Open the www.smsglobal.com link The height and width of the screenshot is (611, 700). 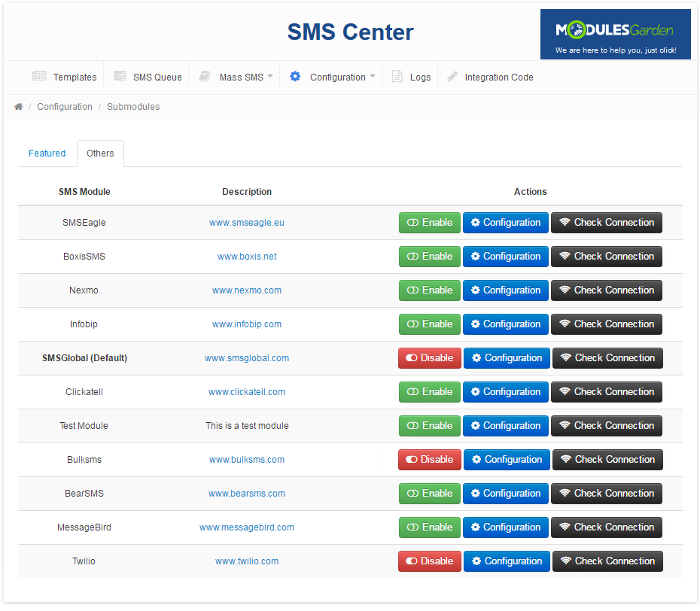click(x=247, y=358)
